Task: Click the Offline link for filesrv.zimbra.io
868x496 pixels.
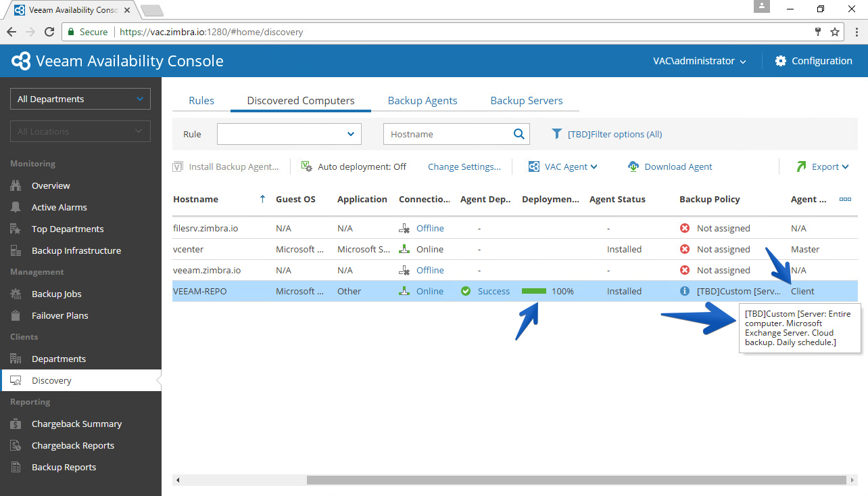Action: click(430, 228)
